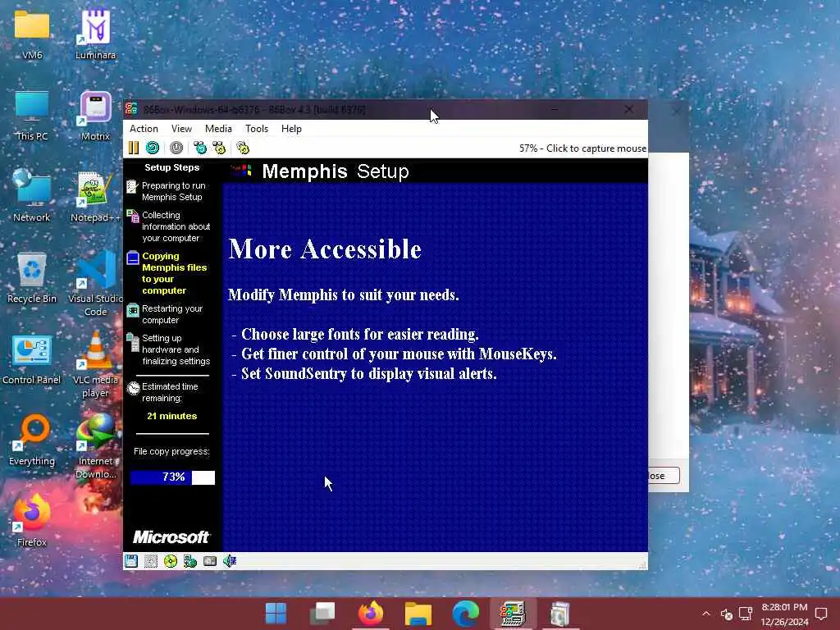Open Microsoft Edge from the taskbar

465,614
